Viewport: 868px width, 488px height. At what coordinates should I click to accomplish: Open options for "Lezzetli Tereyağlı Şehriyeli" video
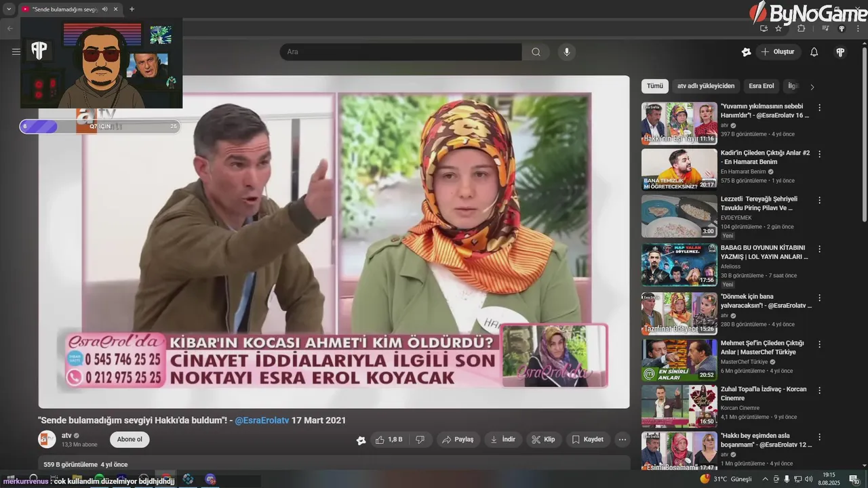819,201
